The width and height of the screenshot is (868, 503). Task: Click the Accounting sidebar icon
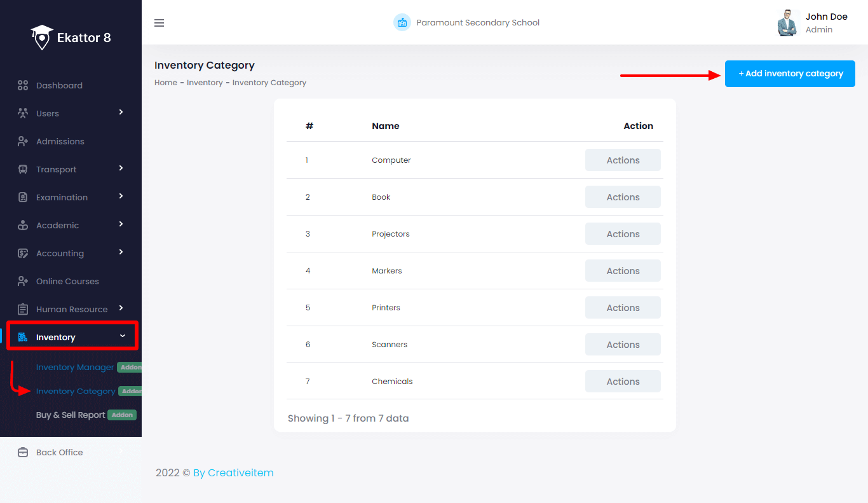coord(23,254)
